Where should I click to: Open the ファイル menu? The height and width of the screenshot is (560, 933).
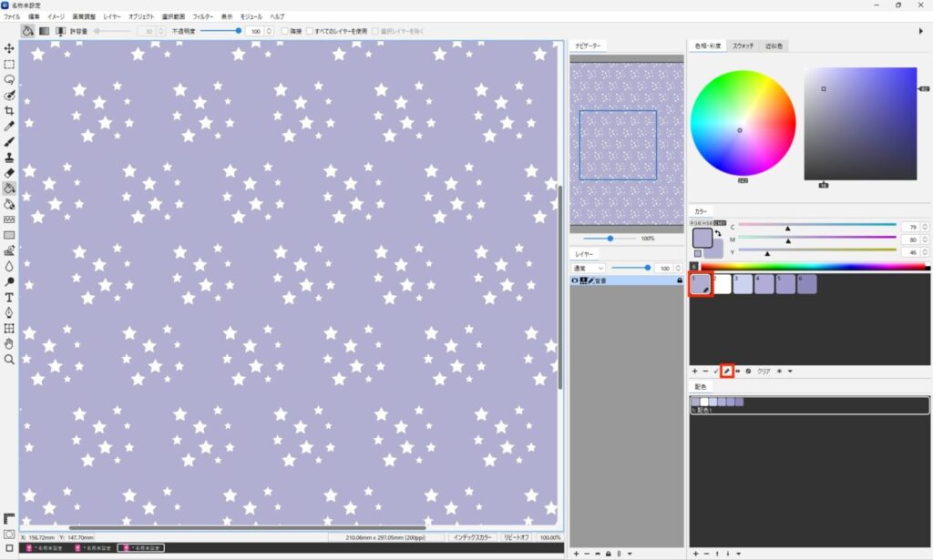[x=12, y=16]
